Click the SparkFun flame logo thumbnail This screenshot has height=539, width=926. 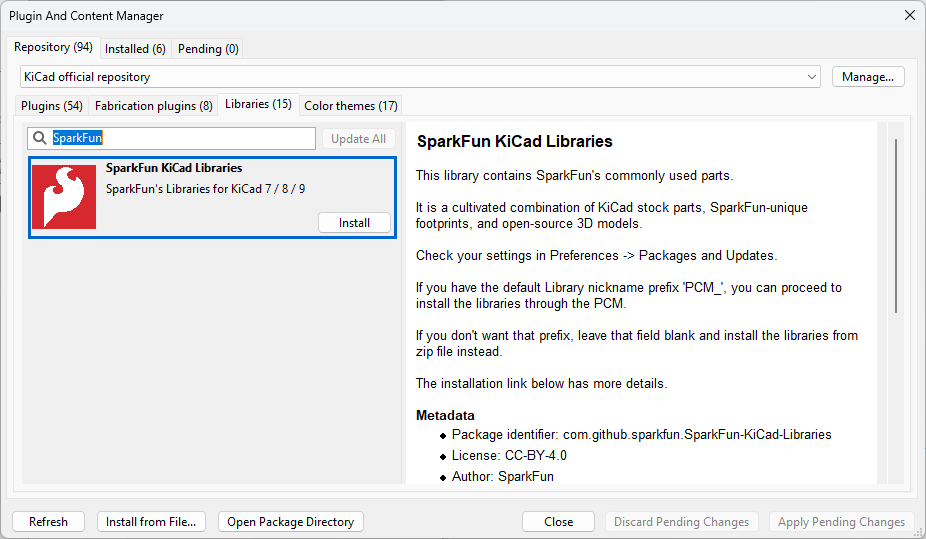(x=64, y=197)
